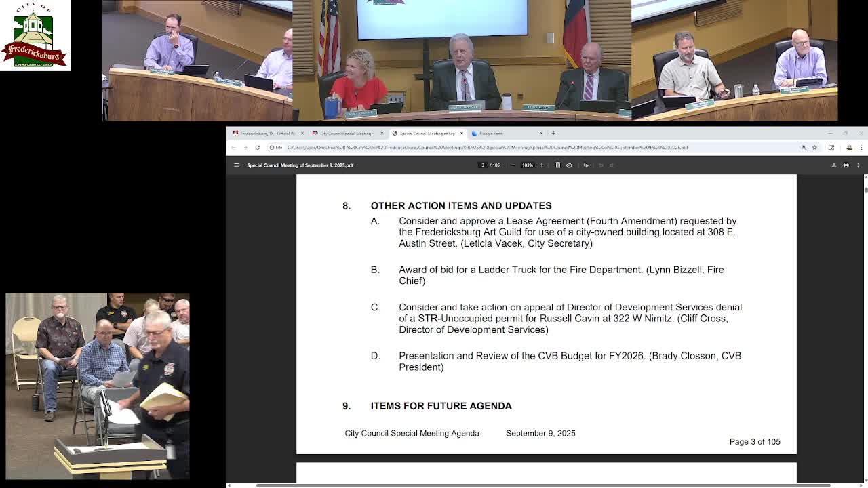Click the search magnifier in address bar
868x488 pixels.
coord(804,148)
